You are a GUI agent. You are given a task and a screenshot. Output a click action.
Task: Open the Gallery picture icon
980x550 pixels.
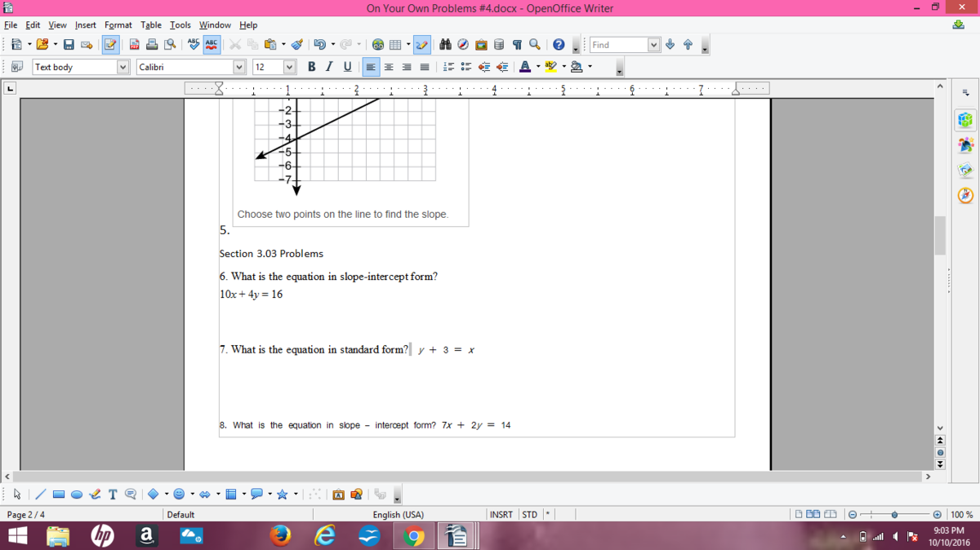[481, 45]
